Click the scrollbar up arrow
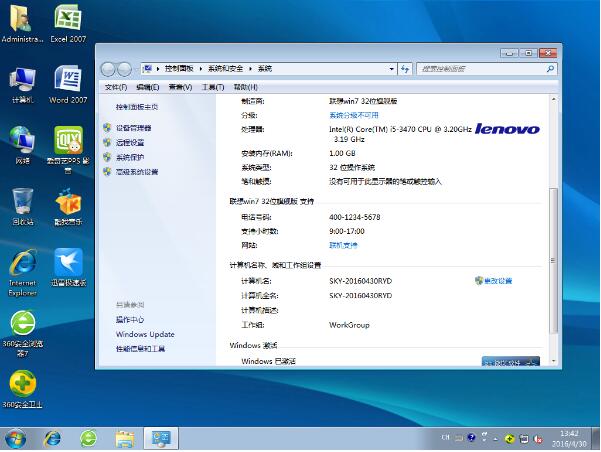This screenshot has height=452, width=601. 553,100
